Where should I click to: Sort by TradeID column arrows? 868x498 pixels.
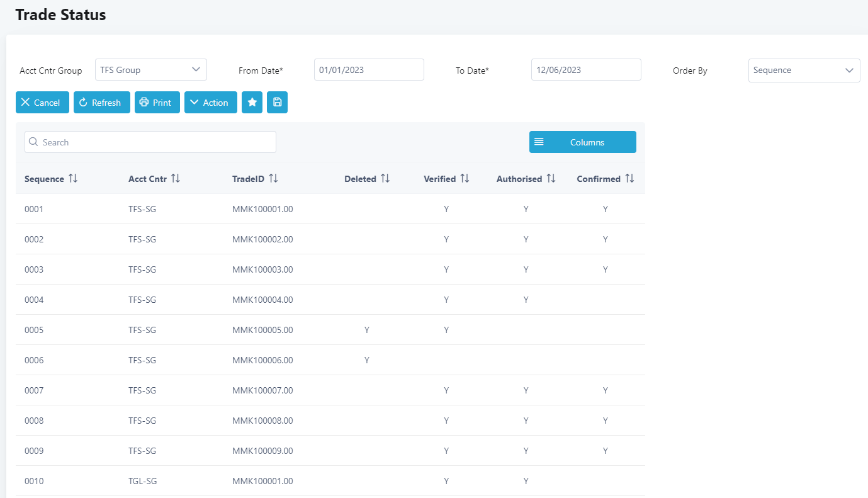pyautogui.click(x=273, y=179)
